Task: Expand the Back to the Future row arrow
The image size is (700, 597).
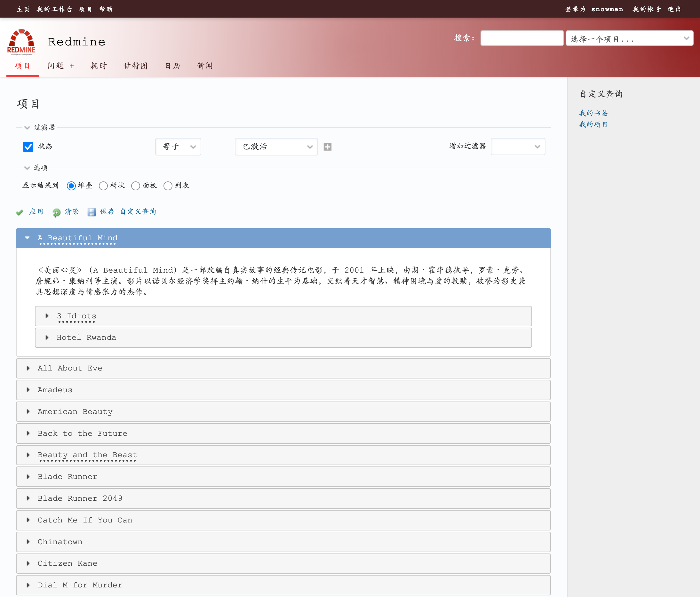Action: [28, 434]
